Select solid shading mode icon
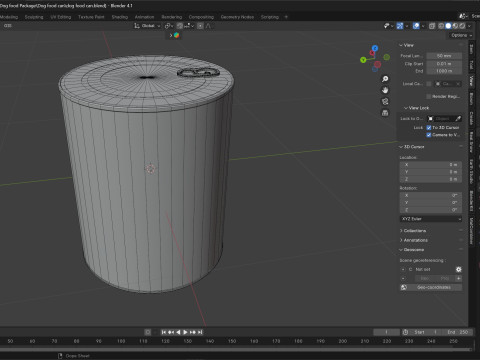The image size is (480, 360). click(x=448, y=26)
